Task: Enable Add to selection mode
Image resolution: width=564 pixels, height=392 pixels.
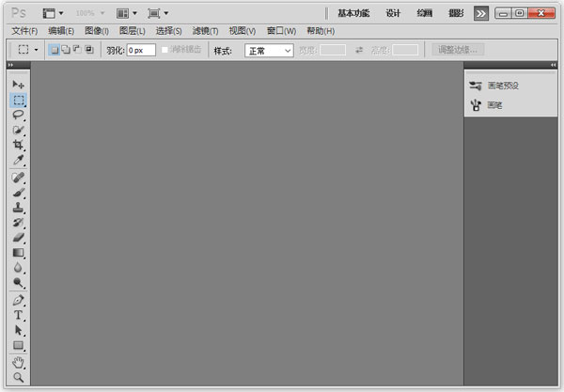Action: click(x=65, y=50)
